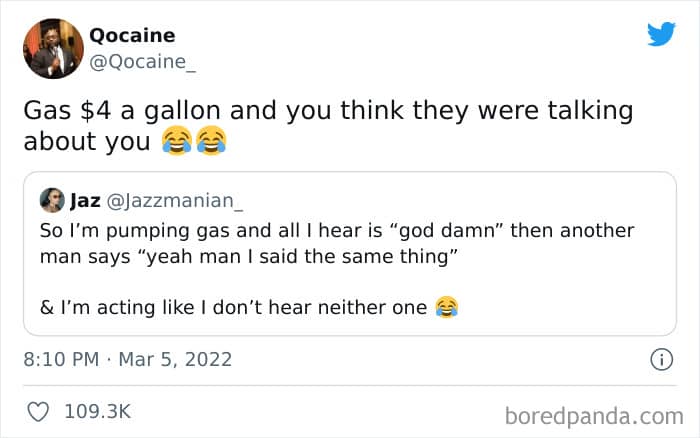The width and height of the screenshot is (700, 438).
Task: View the 109.3K likes count
Action: point(97,411)
